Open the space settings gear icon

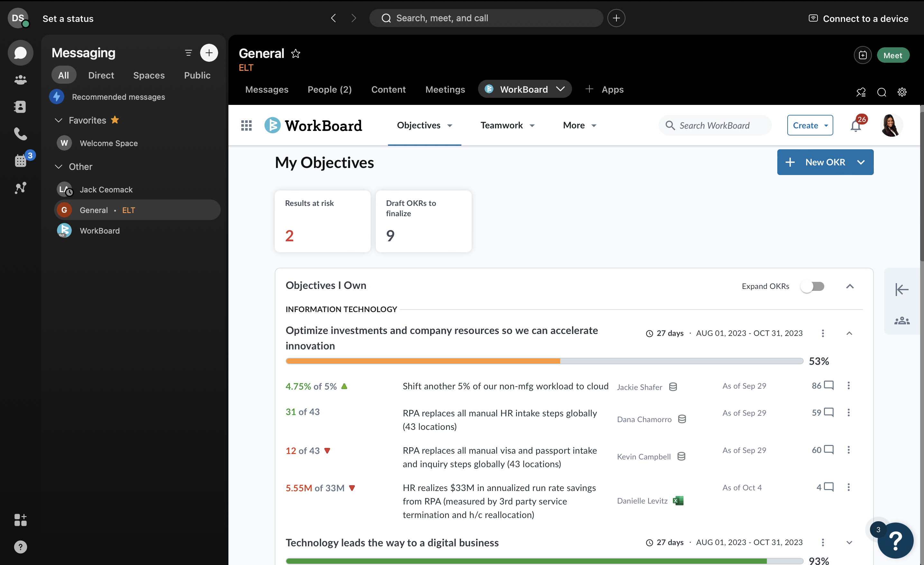[x=902, y=92]
